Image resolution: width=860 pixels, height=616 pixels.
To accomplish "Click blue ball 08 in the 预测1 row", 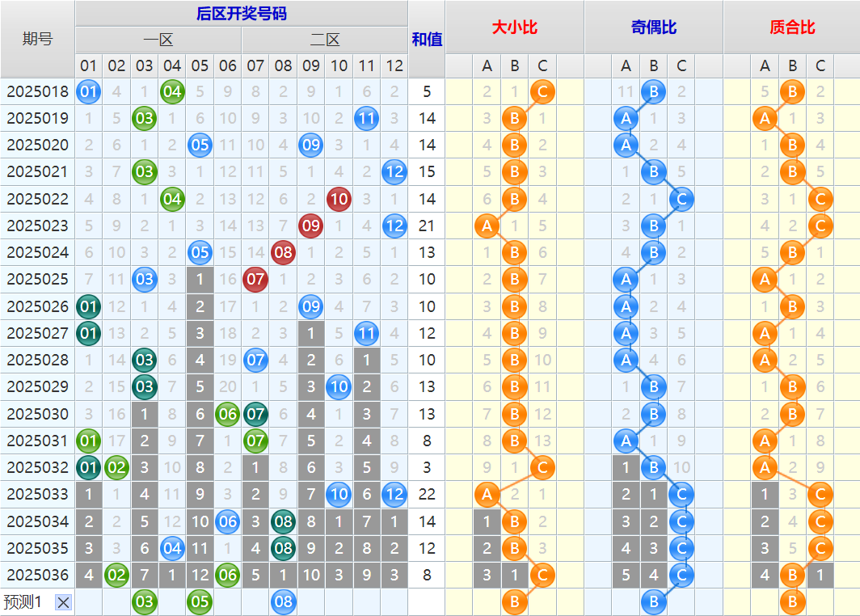I will (x=283, y=601).
